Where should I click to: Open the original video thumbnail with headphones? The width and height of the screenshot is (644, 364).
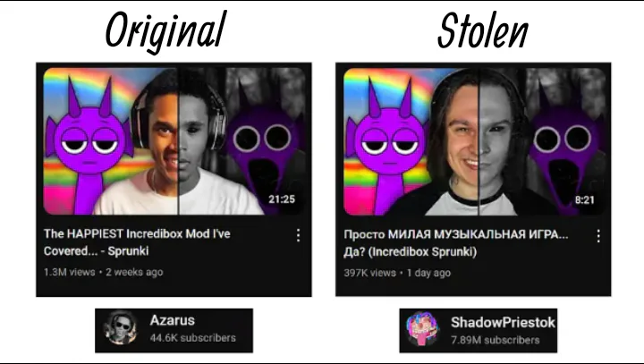coord(174,141)
